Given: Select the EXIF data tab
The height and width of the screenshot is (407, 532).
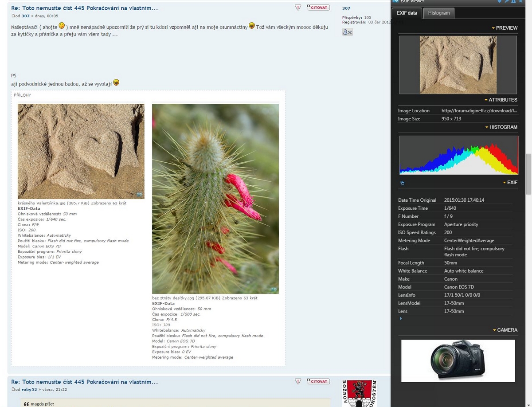Looking at the screenshot, I should pyautogui.click(x=407, y=13).
